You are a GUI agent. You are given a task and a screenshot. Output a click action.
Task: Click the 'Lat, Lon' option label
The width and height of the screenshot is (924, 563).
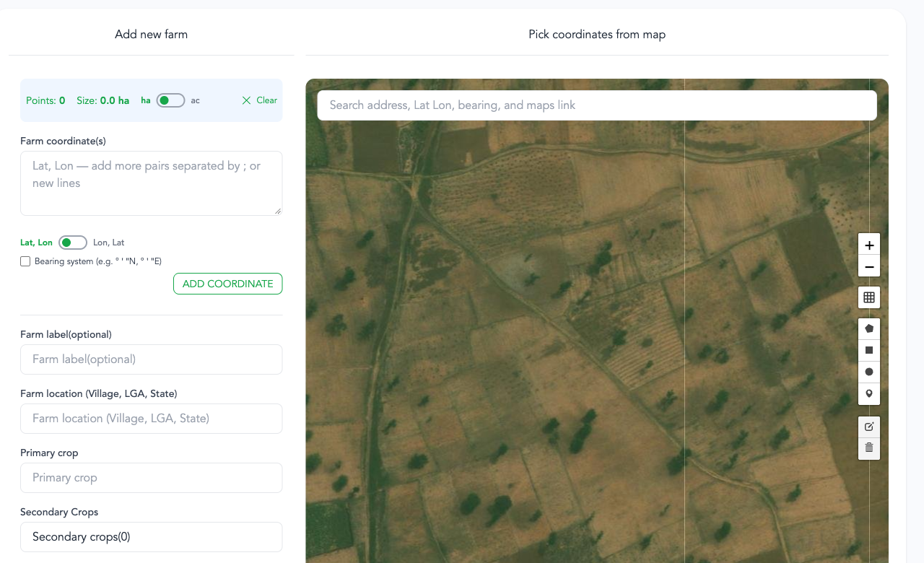[36, 243]
